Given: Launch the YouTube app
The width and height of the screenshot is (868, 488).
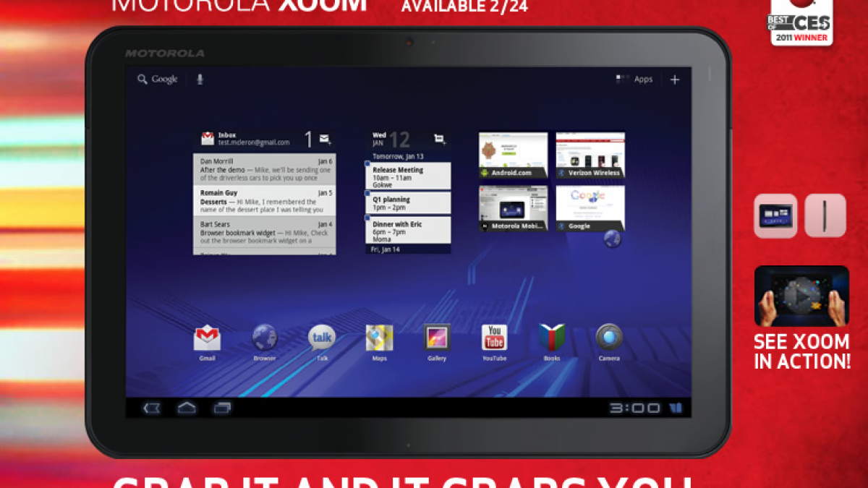Looking at the screenshot, I should pos(494,338).
